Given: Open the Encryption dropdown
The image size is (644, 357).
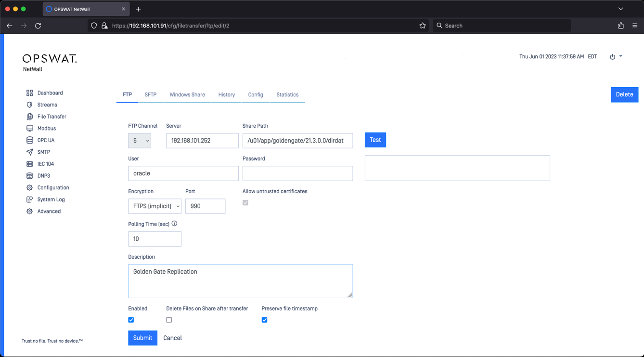Looking at the screenshot, I should [155, 206].
